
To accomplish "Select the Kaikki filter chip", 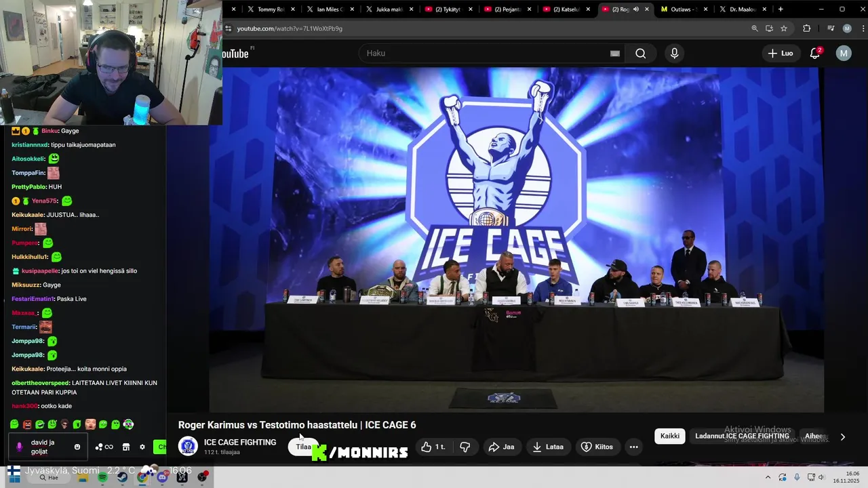I will pyautogui.click(x=670, y=436).
